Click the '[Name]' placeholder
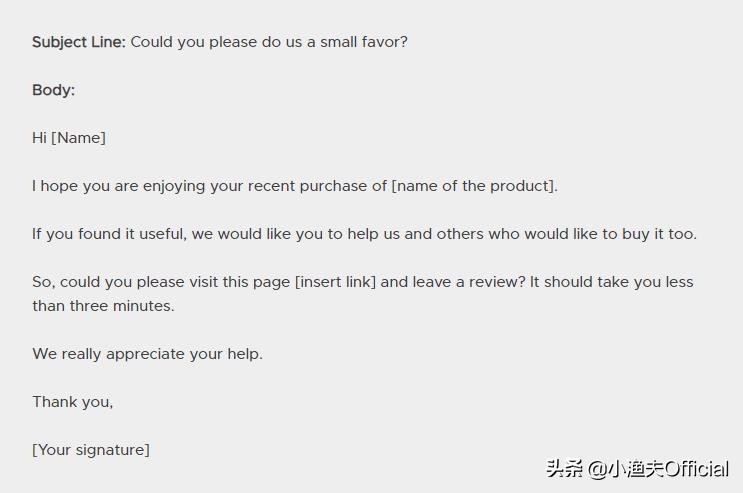This screenshot has width=743, height=493. [78, 138]
